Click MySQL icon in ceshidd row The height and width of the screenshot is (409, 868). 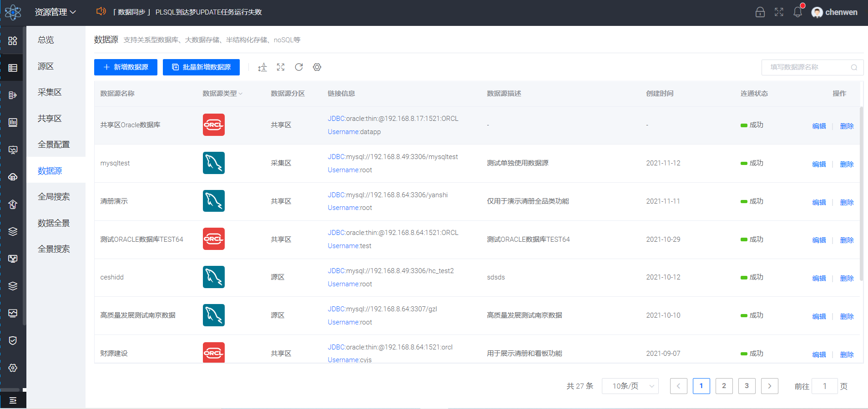[x=214, y=277]
